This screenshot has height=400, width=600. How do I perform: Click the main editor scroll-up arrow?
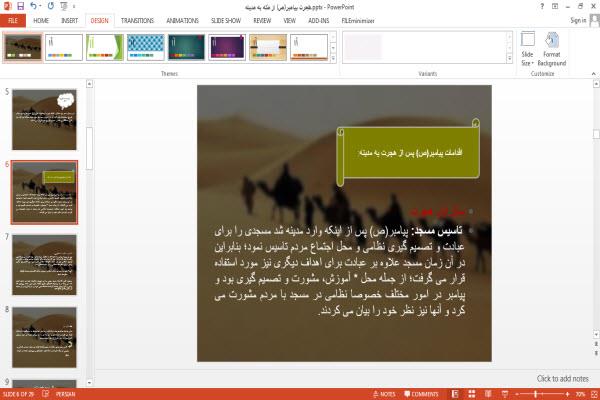(596, 84)
